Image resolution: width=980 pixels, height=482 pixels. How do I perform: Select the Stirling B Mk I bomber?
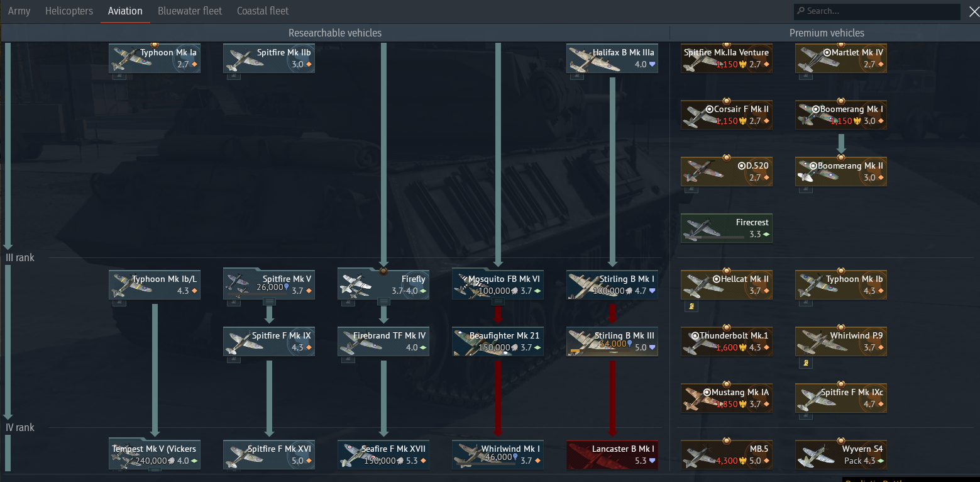pyautogui.click(x=612, y=284)
